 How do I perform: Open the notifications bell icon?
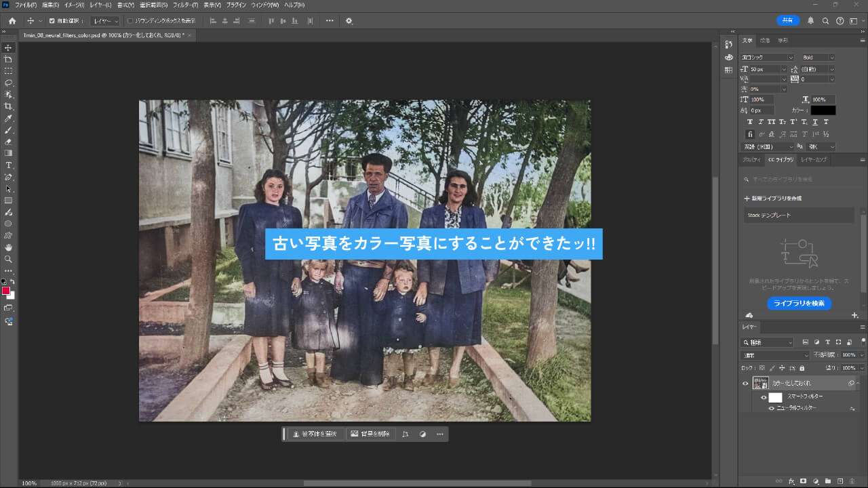[x=810, y=21]
